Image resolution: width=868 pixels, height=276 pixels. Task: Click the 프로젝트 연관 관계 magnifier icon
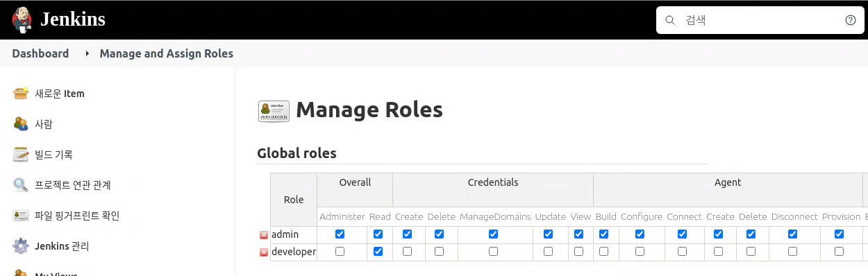coord(21,184)
